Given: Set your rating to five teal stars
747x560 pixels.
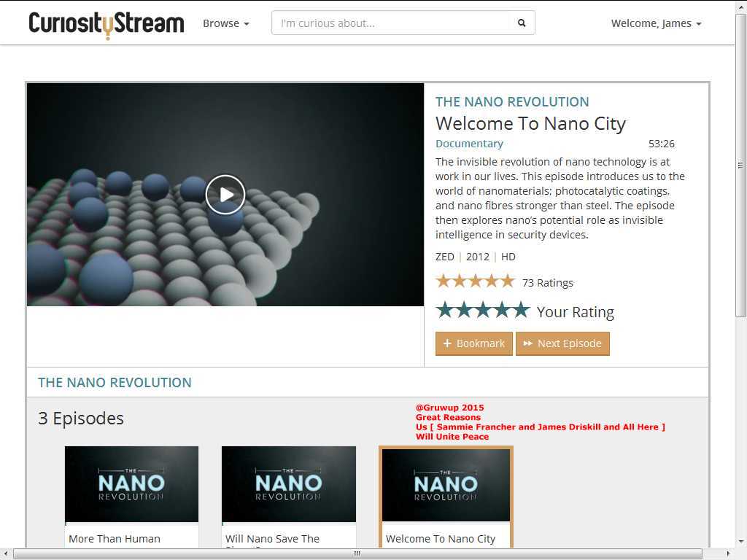Looking at the screenshot, I should click(x=522, y=310).
